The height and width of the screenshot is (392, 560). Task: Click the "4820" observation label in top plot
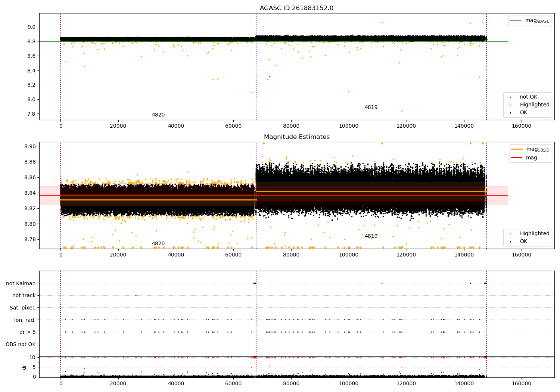pyautogui.click(x=158, y=115)
